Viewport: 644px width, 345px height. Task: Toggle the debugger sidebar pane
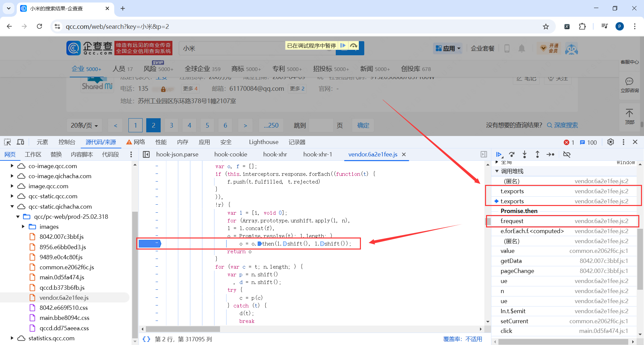click(x=484, y=154)
